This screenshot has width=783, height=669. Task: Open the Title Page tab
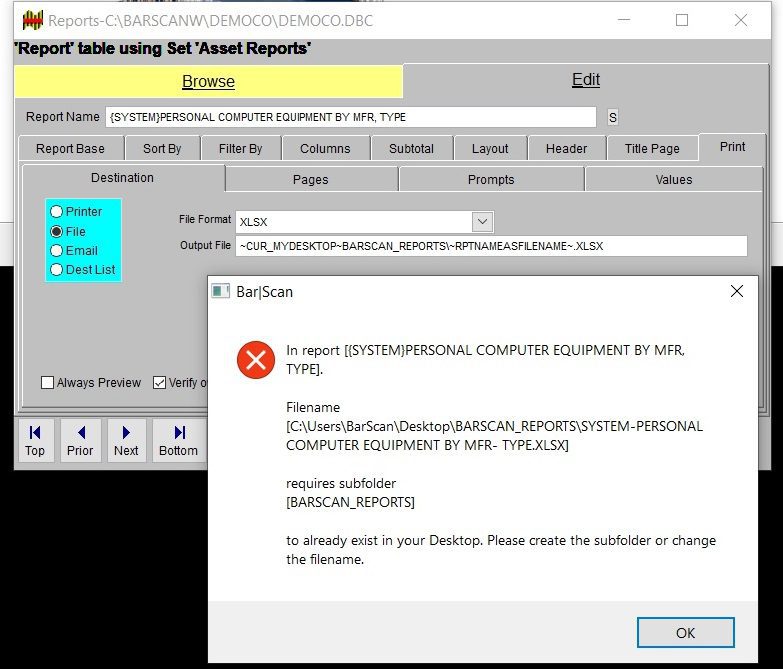point(652,148)
